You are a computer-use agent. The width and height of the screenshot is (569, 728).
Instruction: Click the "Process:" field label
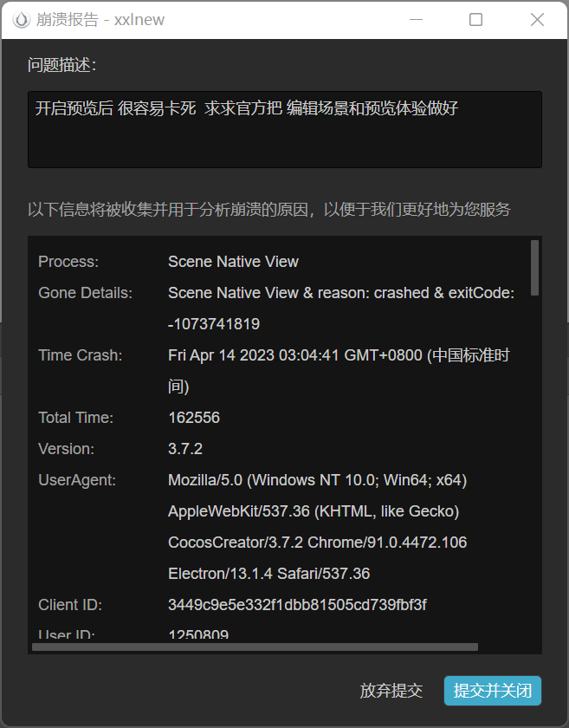[68, 262]
